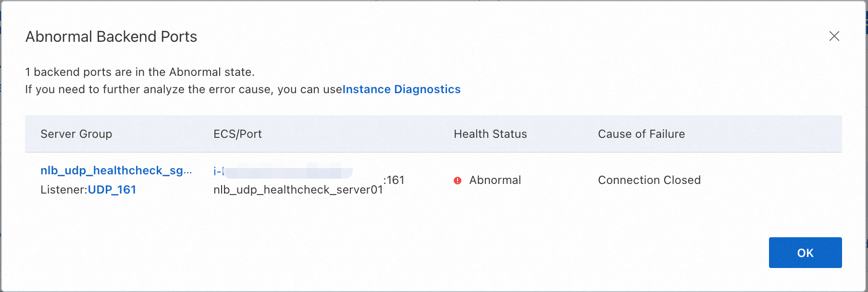Click the '1 backend ports' summary sentence
The height and width of the screenshot is (292, 868).
[139, 72]
